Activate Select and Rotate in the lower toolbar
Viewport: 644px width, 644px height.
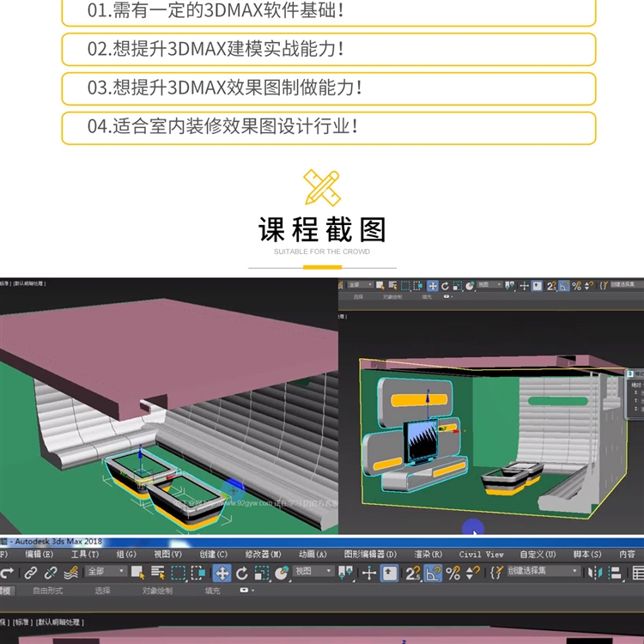(241, 573)
